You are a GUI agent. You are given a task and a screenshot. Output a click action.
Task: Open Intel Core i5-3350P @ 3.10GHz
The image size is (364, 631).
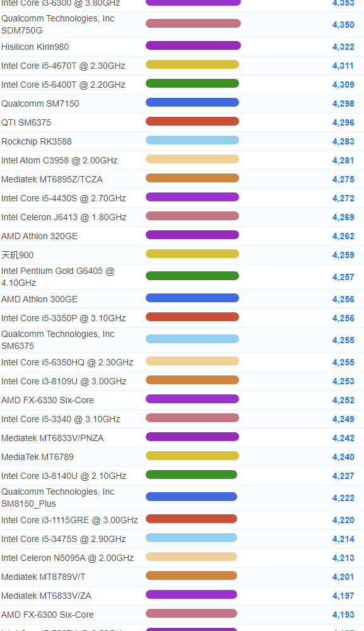tap(64, 318)
